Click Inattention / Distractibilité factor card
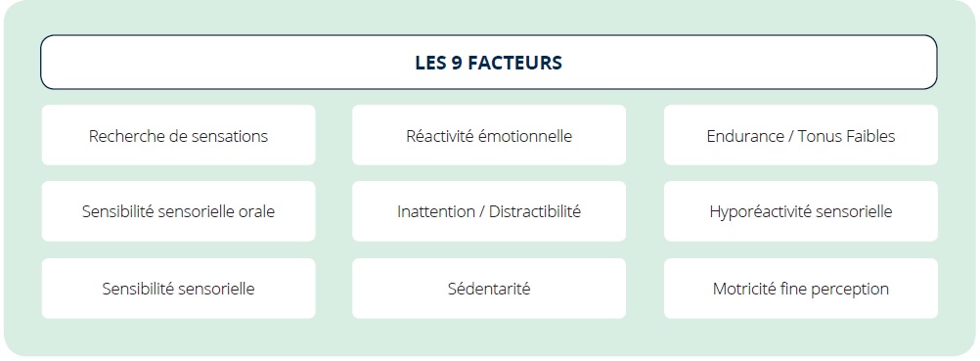This screenshot has height=361, width=980. pyautogui.click(x=489, y=211)
